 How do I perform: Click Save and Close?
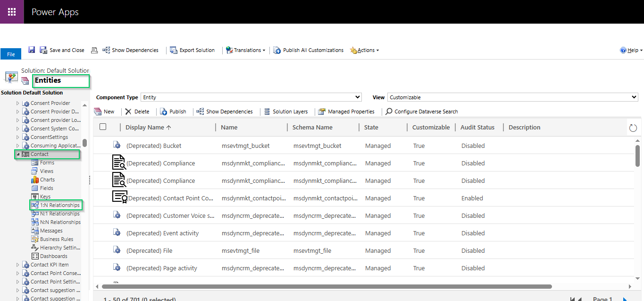pos(62,50)
